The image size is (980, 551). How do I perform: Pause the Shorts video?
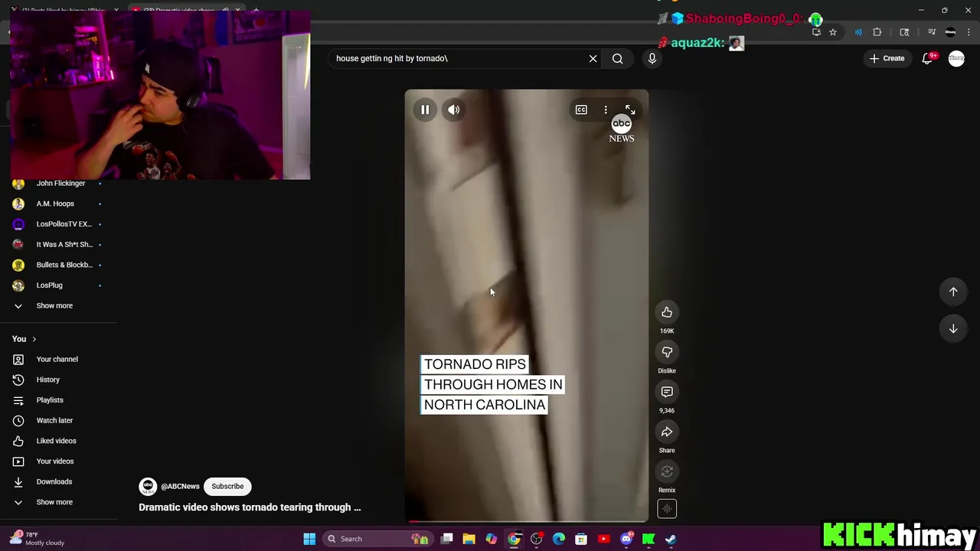[425, 109]
